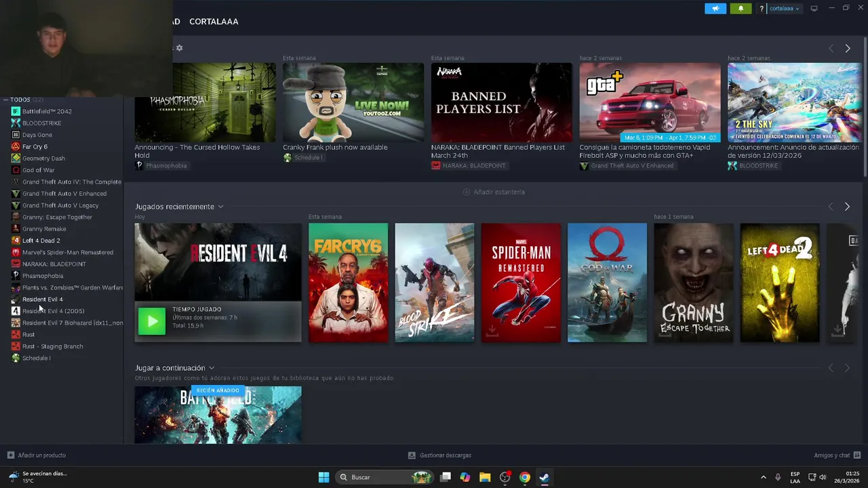Screen dimensions: 868x488
Task: Select Grand Theft Auto IV: The Complete entry
Action: pyautogui.click(x=72, y=182)
